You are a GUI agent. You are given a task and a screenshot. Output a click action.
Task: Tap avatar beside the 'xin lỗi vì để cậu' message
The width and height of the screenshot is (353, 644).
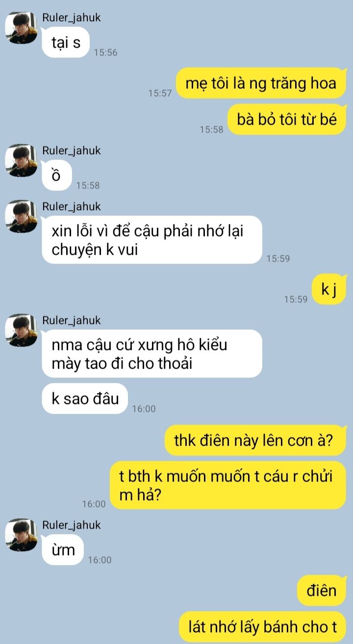click(21, 216)
